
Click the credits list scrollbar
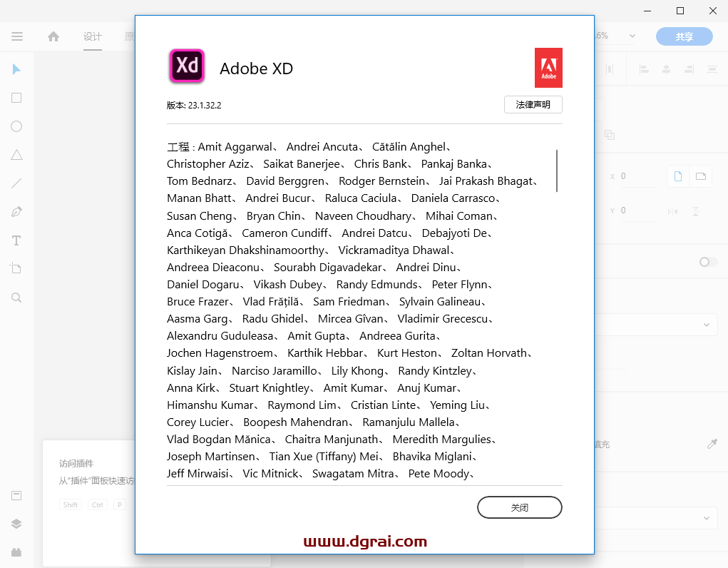click(557, 171)
